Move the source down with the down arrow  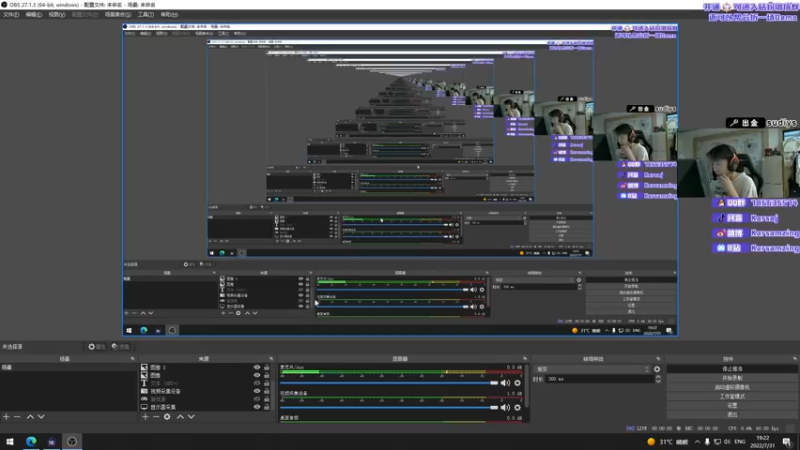[191, 417]
